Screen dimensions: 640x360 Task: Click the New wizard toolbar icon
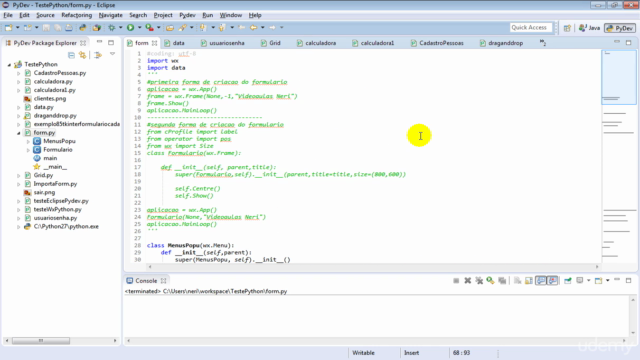(x=8, y=28)
